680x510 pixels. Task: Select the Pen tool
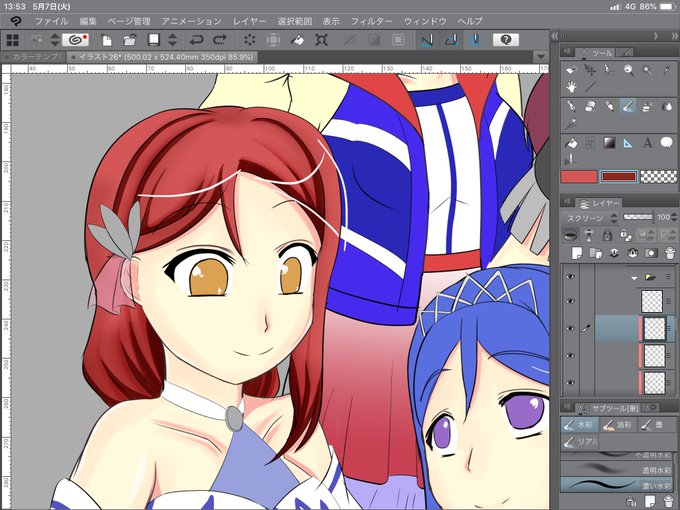coord(571,106)
